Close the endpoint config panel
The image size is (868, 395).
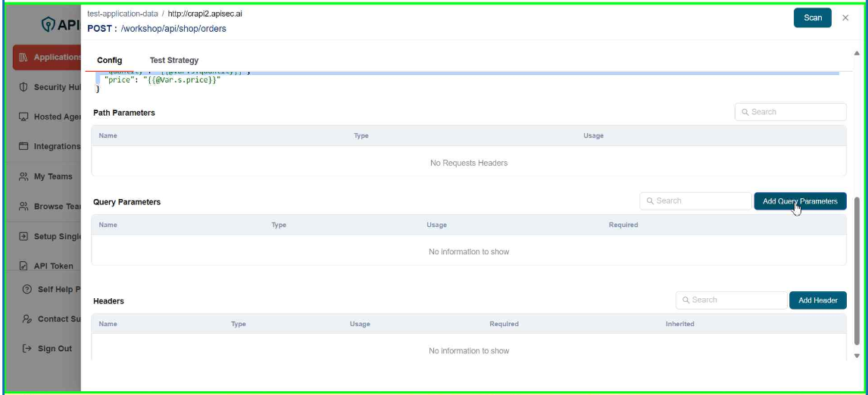point(845,18)
